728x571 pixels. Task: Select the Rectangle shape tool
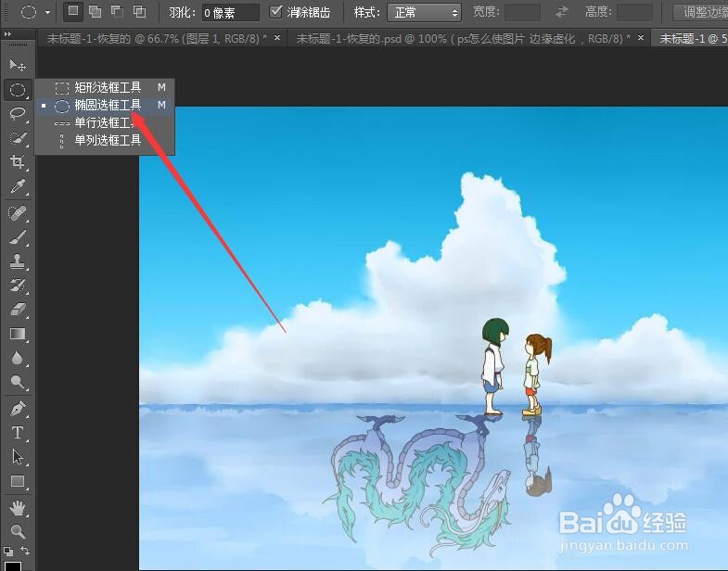click(18, 481)
